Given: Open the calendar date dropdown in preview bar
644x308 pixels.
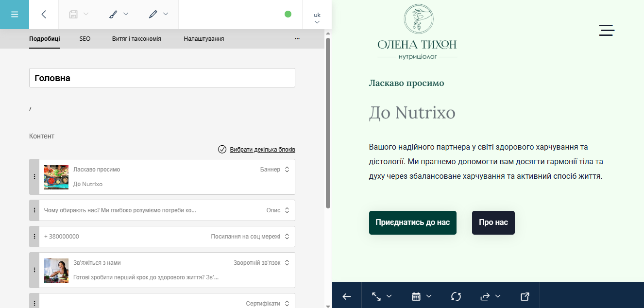Looking at the screenshot, I should 421,296.
